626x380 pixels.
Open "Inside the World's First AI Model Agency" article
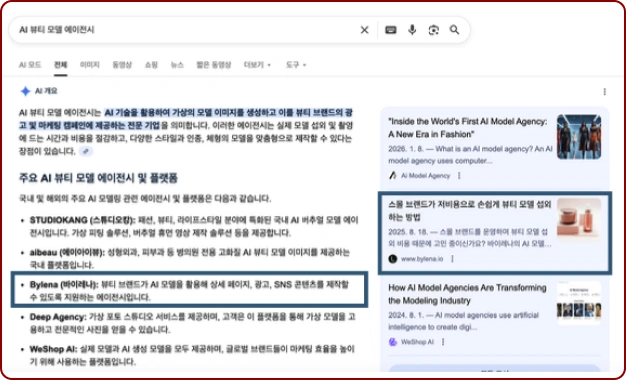tap(468, 128)
